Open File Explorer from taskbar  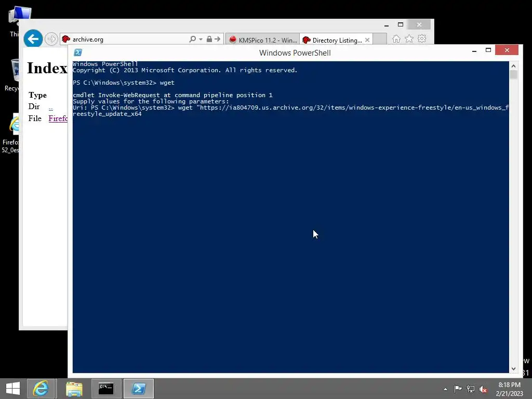(74, 389)
